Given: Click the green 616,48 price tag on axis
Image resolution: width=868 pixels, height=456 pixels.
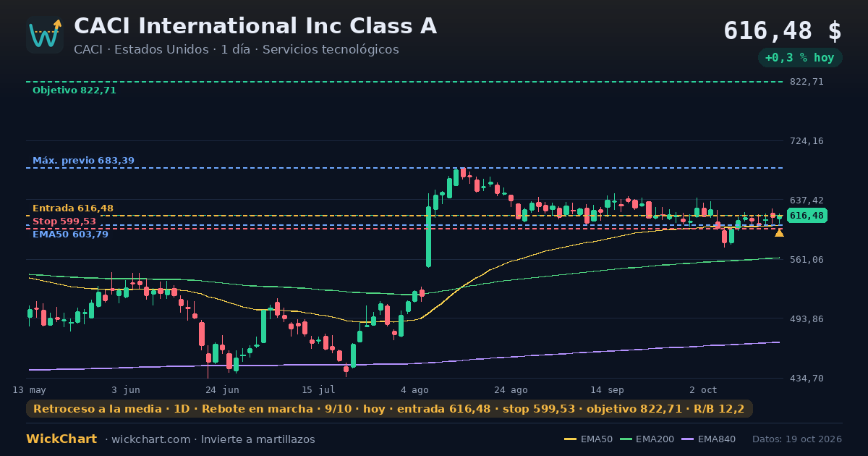Looking at the screenshot, I should point(807,216).
